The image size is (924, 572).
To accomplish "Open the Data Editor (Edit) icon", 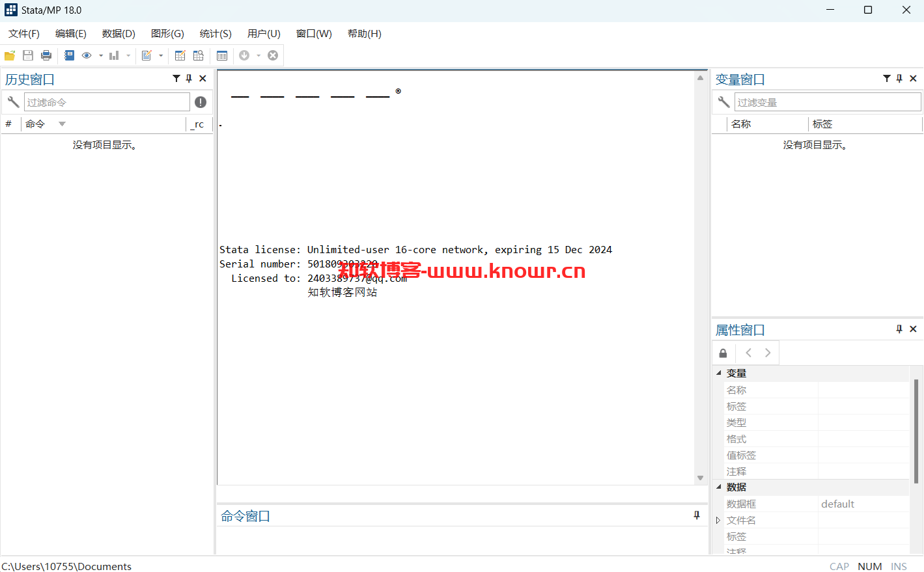I will tap(180, 55).
